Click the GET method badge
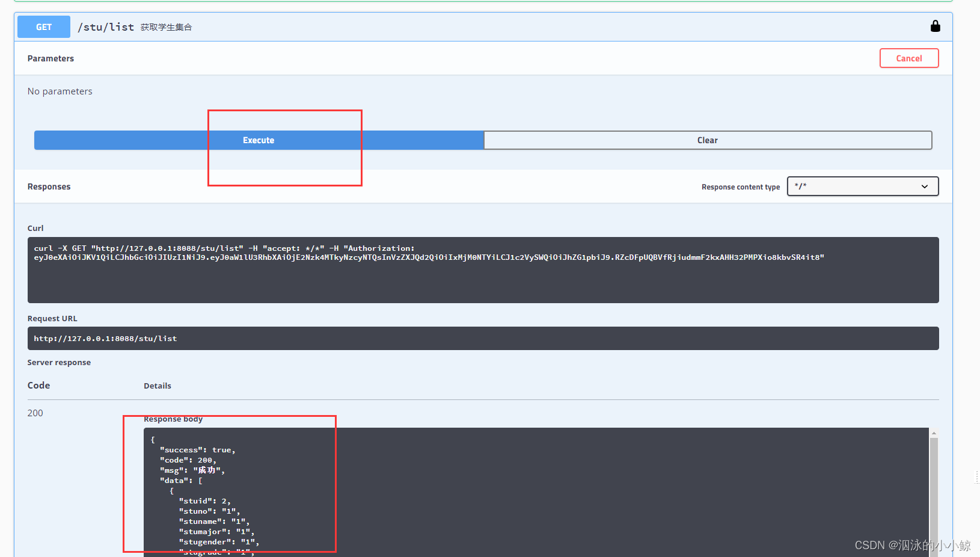The image size is (980, 557). tap(44, 27)
